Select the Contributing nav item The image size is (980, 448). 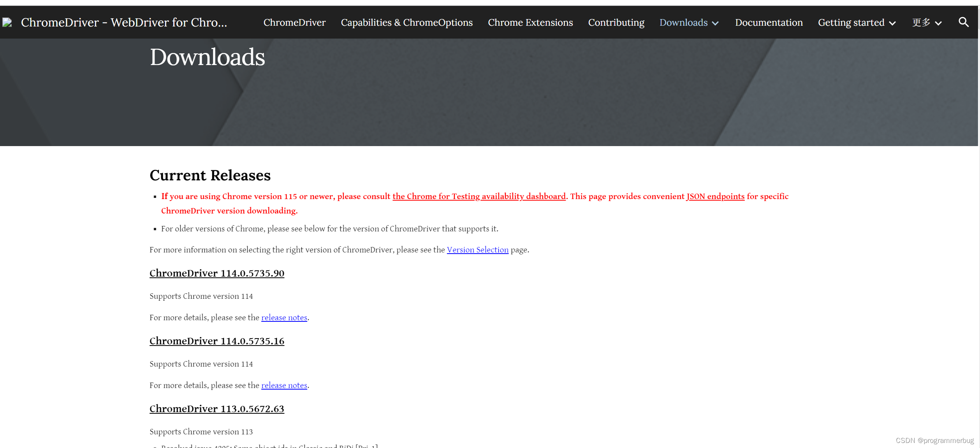click(616, 23)
